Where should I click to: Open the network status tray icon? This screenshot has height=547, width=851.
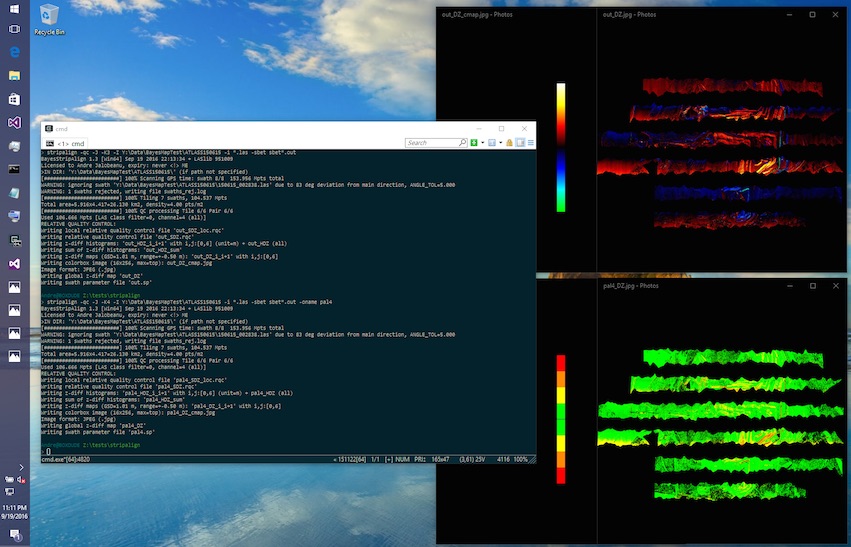coord(10,491)
